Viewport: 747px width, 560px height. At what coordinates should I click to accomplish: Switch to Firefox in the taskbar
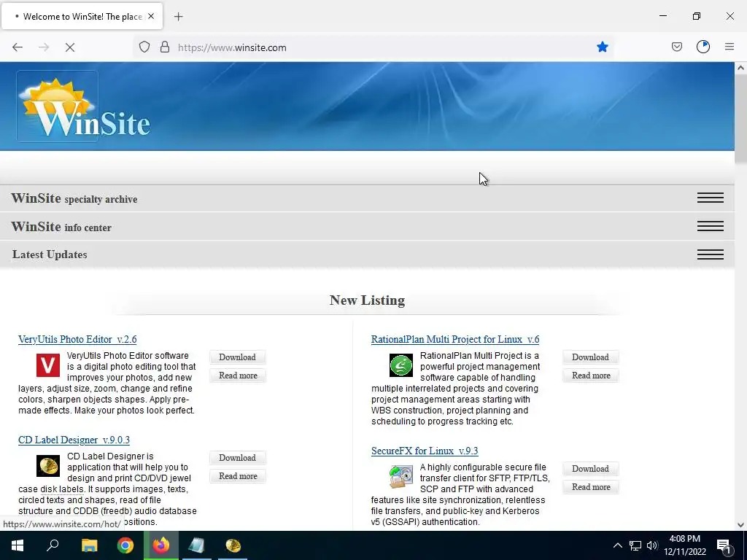pos(161,545)
